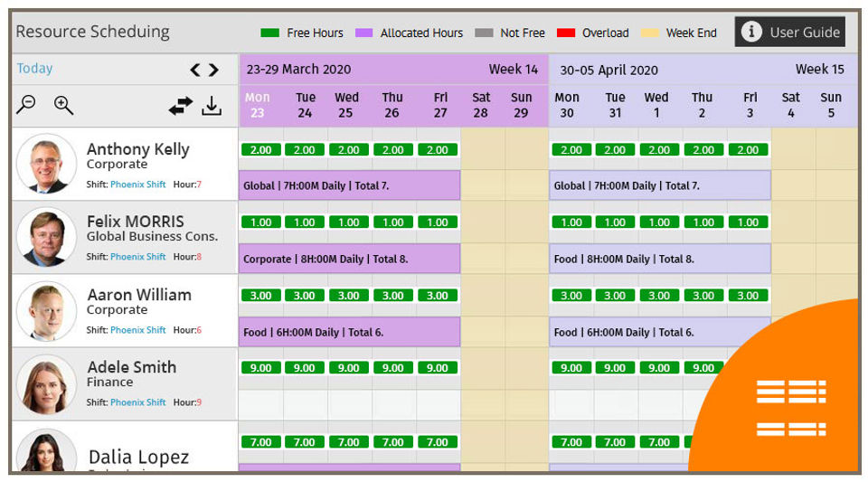Click Adele Smith's 9.00 free hours on Fri 27

pos(438,367)
